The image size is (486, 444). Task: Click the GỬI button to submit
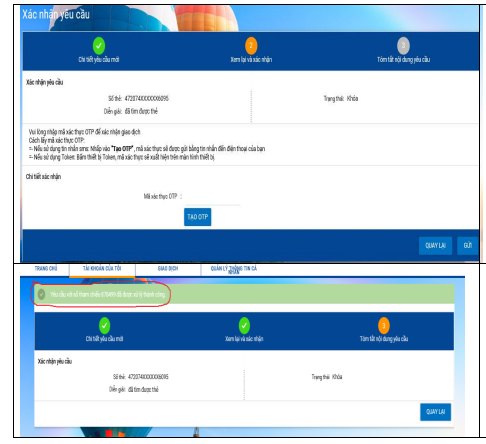tap(467, 246)
